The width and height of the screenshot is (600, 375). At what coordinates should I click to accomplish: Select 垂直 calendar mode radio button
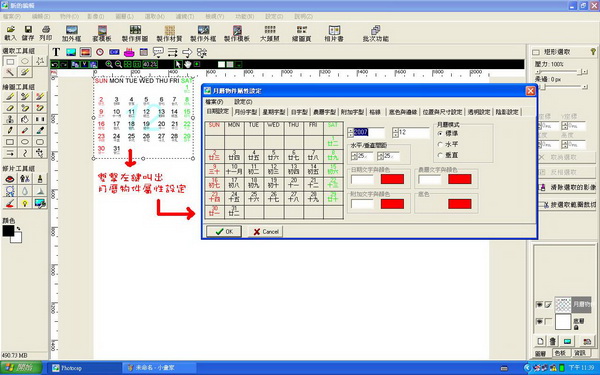coord(440,155)
